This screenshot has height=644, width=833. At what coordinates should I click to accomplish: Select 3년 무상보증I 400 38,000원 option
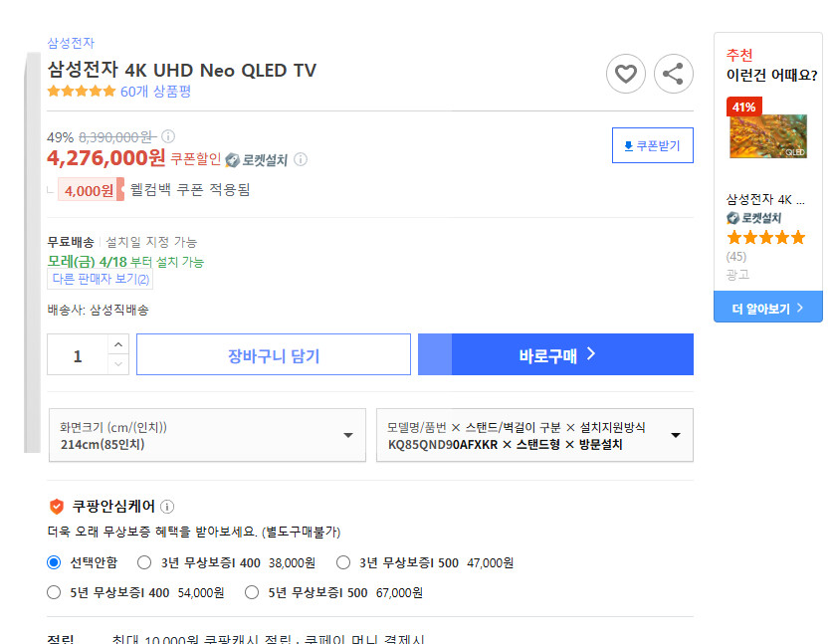tap(144, 562)
